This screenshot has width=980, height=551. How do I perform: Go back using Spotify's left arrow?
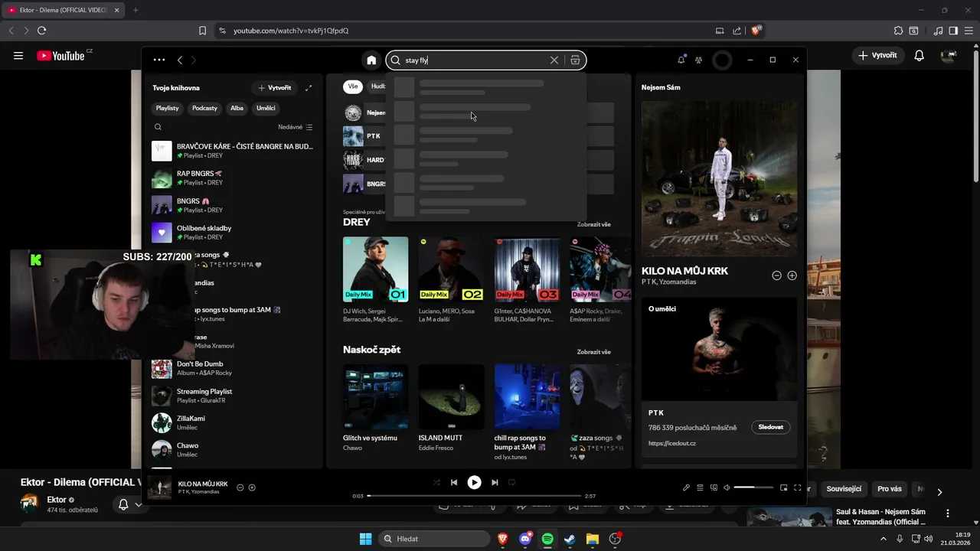180,60
